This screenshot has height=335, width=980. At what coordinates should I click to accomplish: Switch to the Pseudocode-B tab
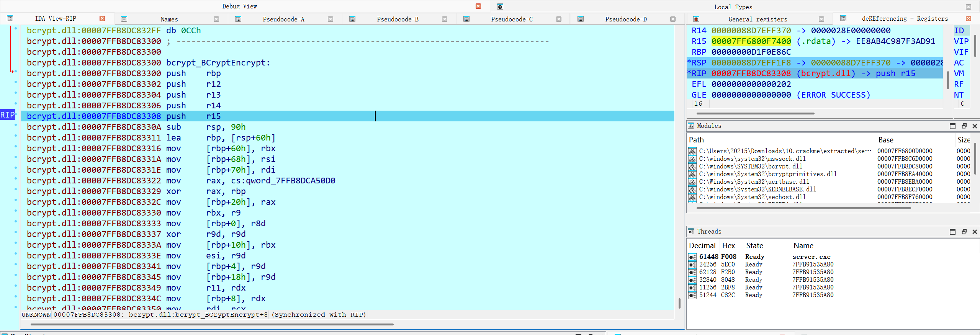[x=398, y=19]
